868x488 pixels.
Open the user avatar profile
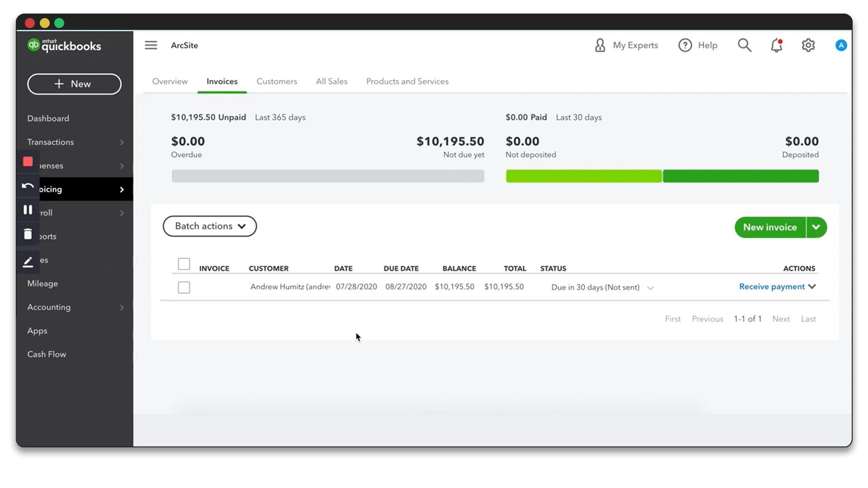(x=841, y=45)
